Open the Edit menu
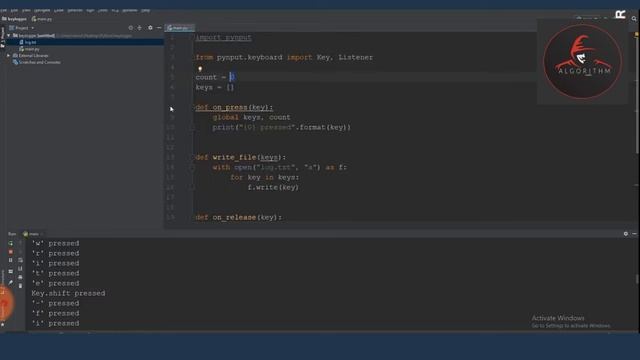 point(14,10)
